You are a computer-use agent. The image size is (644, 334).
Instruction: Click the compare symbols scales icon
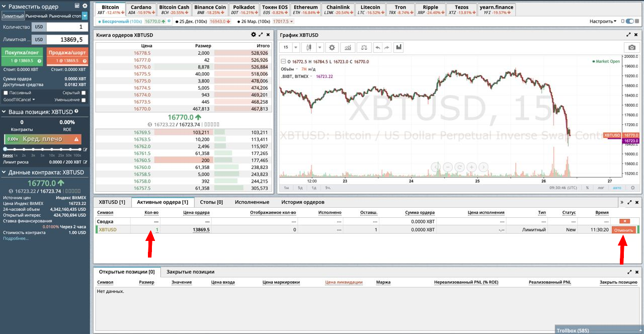[364, 47]
